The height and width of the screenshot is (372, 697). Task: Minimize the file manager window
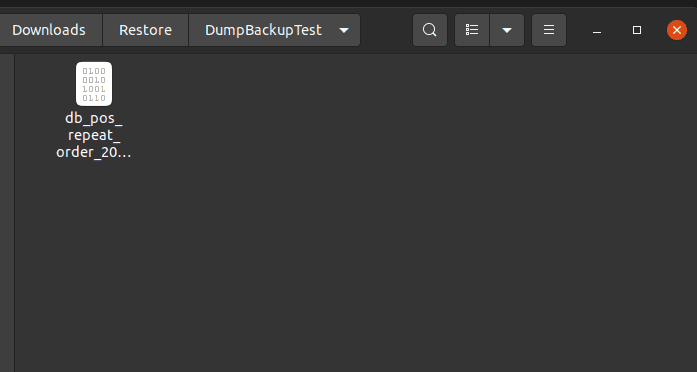pyautogui.click(x=597, y=30)
